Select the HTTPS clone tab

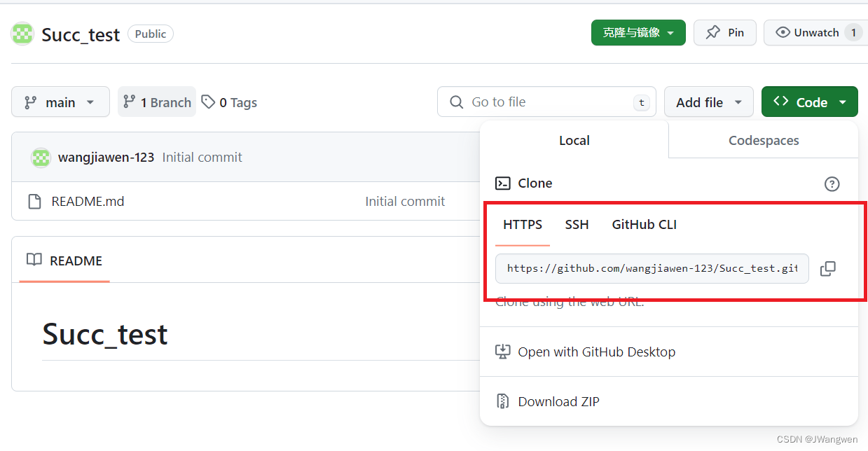coord(523,225)
